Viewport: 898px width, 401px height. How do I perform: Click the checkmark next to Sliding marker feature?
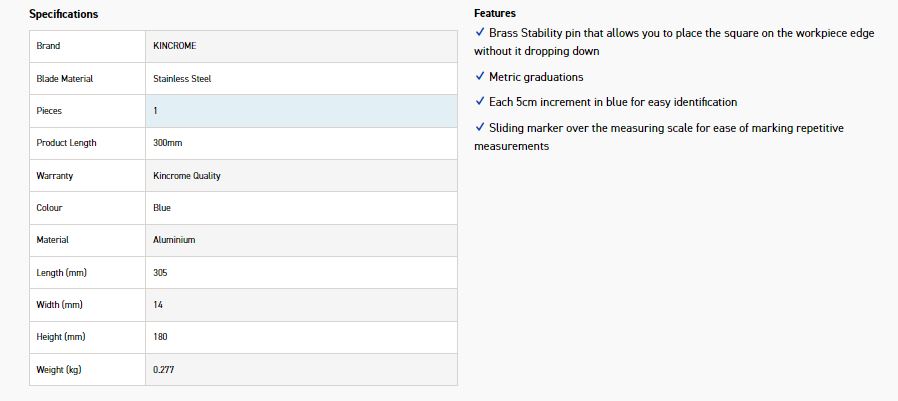[480, 128]
